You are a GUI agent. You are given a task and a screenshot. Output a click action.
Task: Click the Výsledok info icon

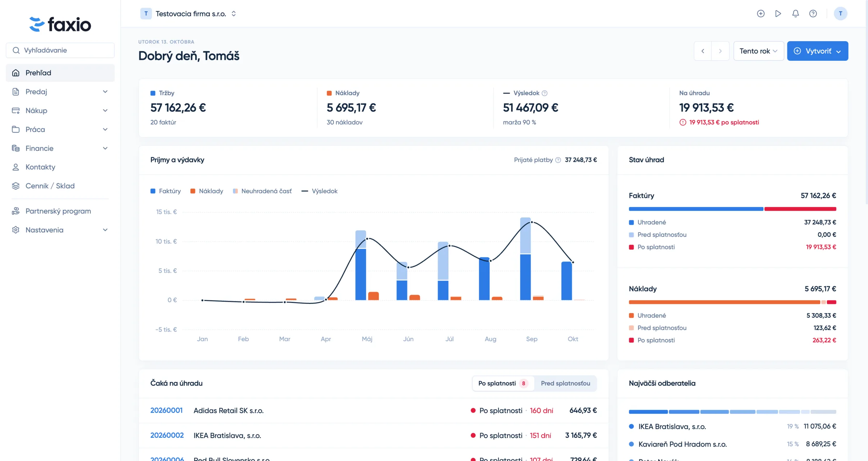pos(545,93)
